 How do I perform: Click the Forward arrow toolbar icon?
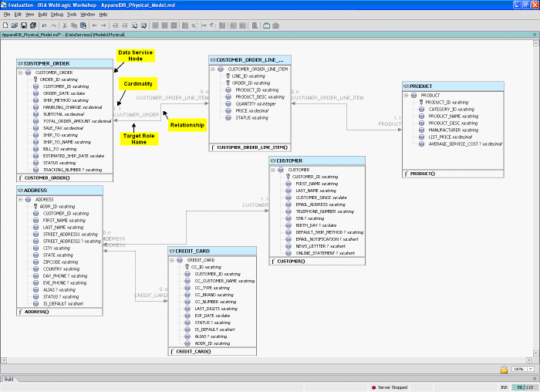tap(103, 25)
